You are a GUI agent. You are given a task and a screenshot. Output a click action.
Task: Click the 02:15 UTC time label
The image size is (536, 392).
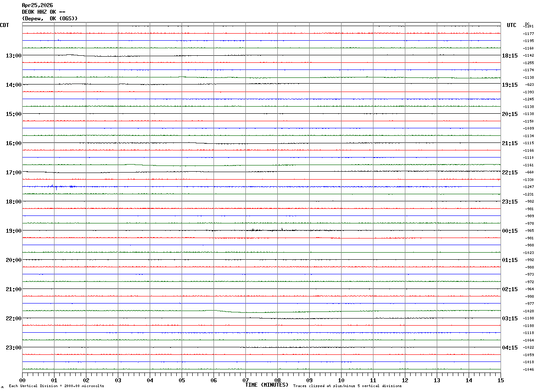click(x=509, y=289)
